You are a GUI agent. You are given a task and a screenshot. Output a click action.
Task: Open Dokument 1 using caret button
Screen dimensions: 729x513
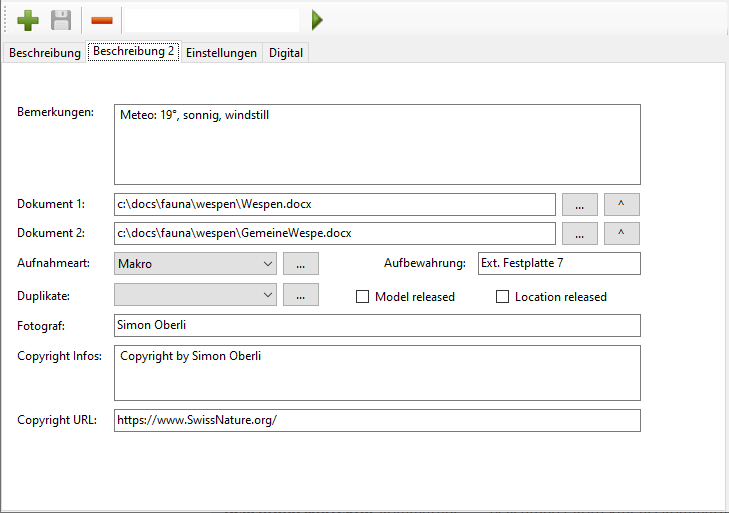coord(621,204)
